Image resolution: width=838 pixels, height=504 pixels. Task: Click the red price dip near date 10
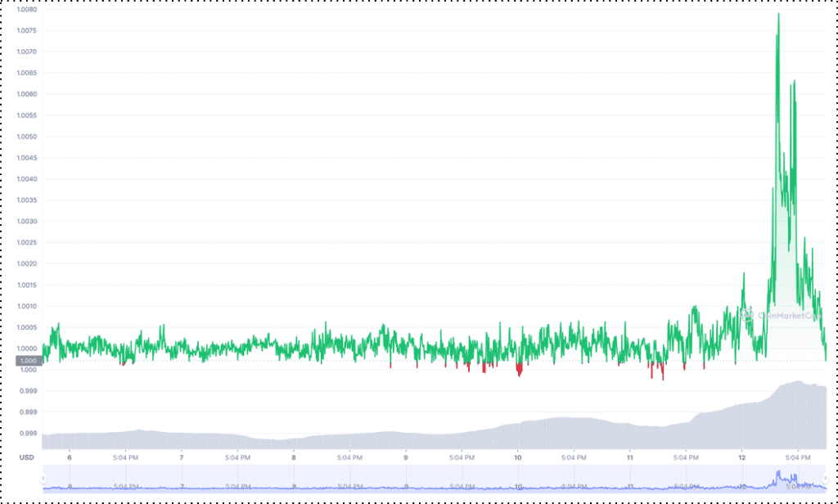(x=519, y=371)
